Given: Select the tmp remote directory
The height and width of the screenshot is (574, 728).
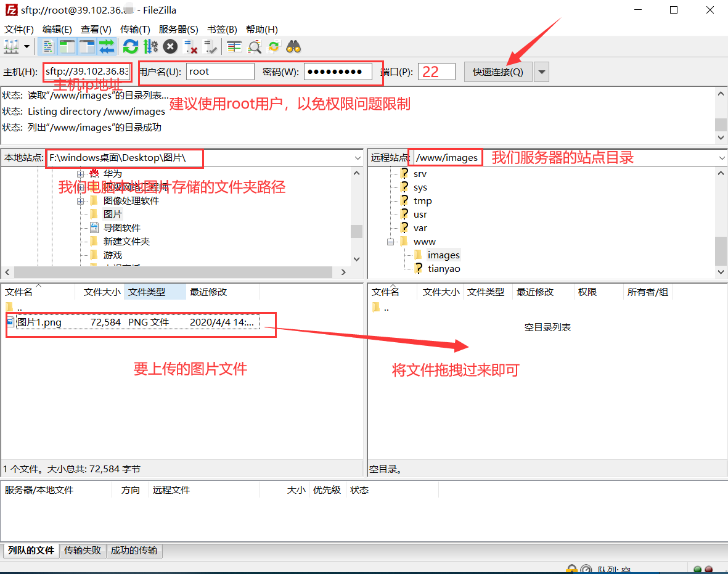Looking at the screenshot, I should pyautogui.click(x=422, y=201).
